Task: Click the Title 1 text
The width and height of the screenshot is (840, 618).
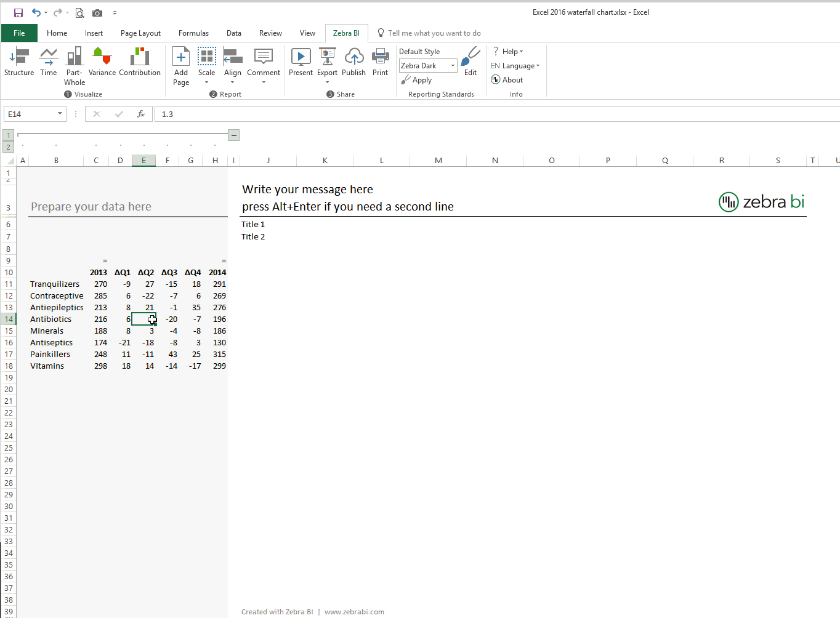Action: [x=253, y=225]
